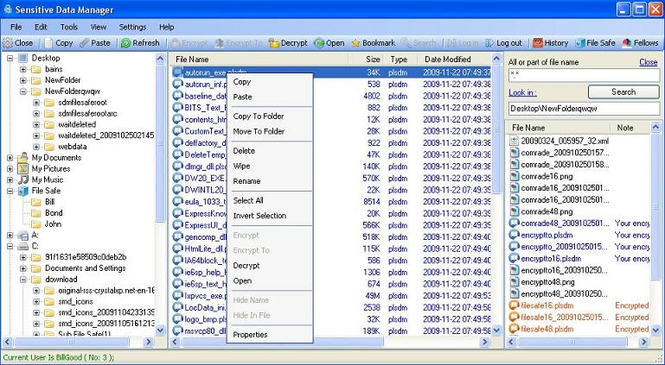Click the comrade16.png image icon
The height and width of the screenshot is (365, 665).
click(x=514, y=176)
